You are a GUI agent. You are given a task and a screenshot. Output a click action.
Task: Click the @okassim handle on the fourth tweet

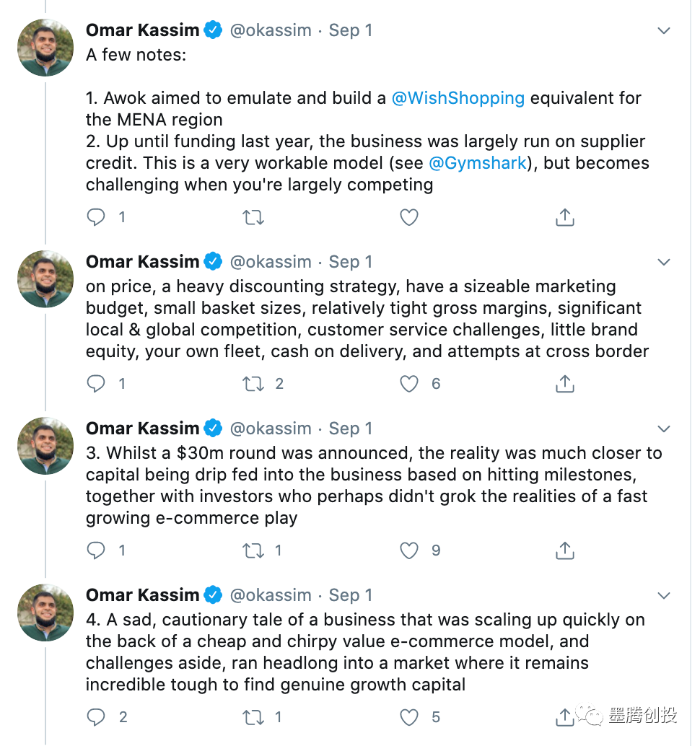click(x=271, y=595)
